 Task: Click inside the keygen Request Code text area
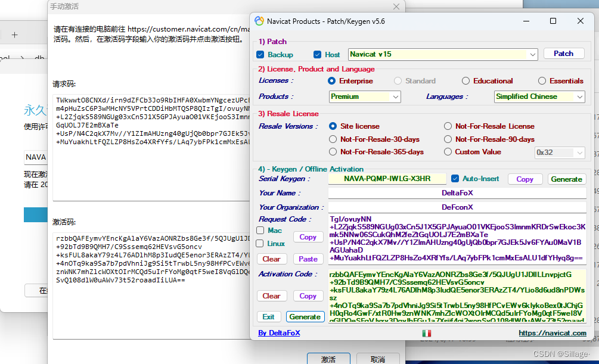coord(457,239)
